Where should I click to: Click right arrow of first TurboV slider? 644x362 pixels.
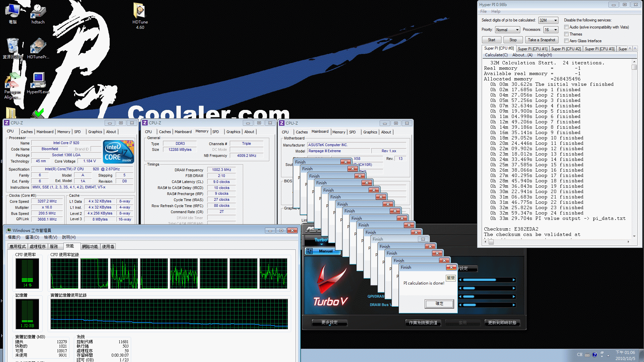click(514, 280)
